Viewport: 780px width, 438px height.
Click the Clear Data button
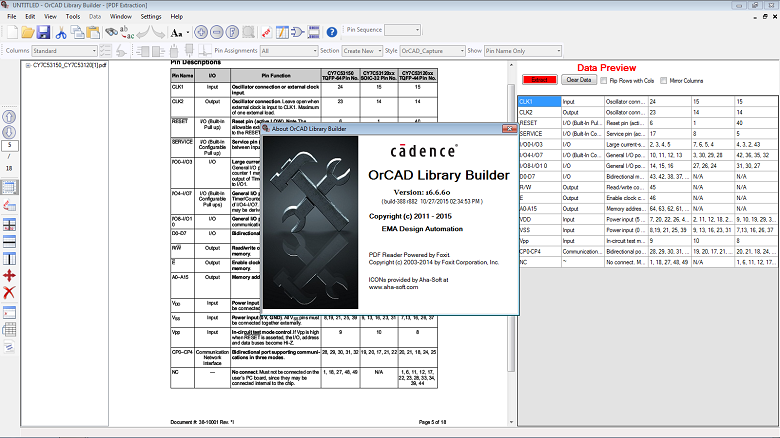click(579, 79)
